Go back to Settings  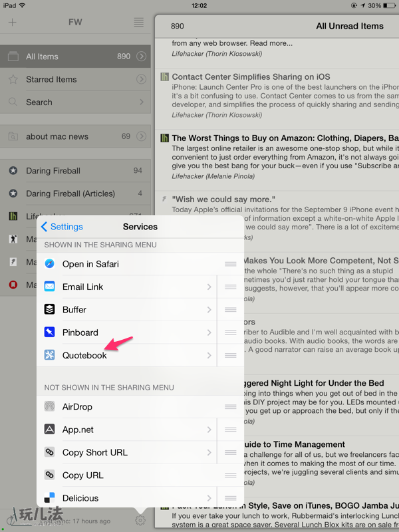[62, 227]
